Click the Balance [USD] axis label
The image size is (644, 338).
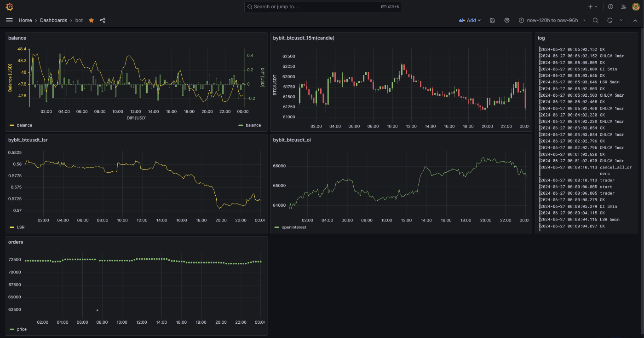(x=10, y=77)
